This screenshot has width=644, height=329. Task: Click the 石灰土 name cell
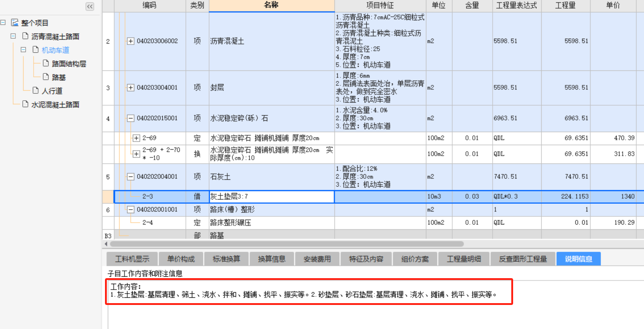coord(271,177)
